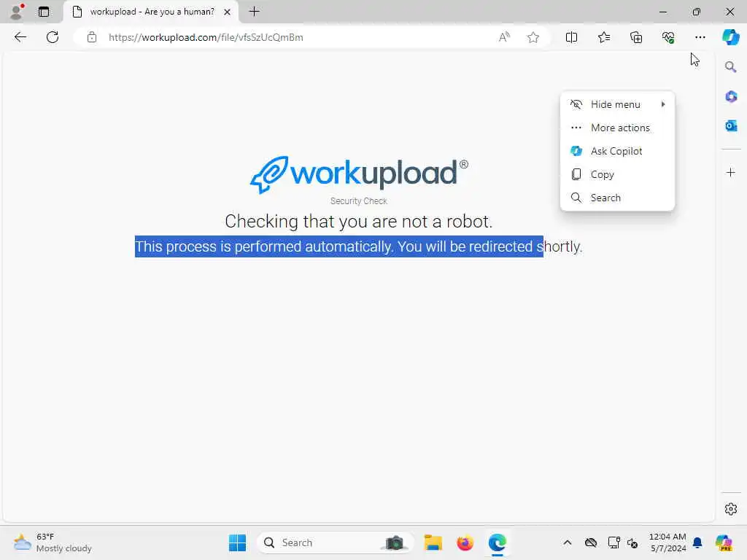747x560 pixels.
Task: Click the taskbar Search box
Action: click(336, 542)
